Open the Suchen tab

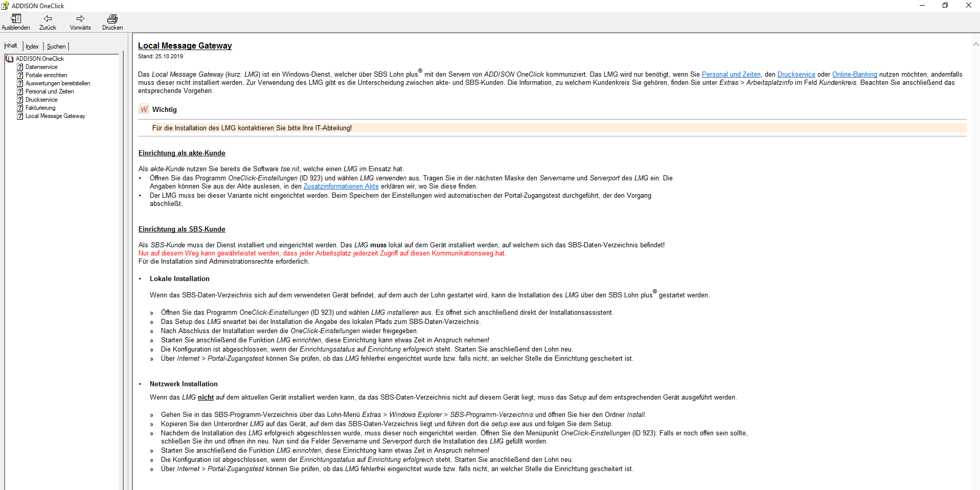click(56, 46)
